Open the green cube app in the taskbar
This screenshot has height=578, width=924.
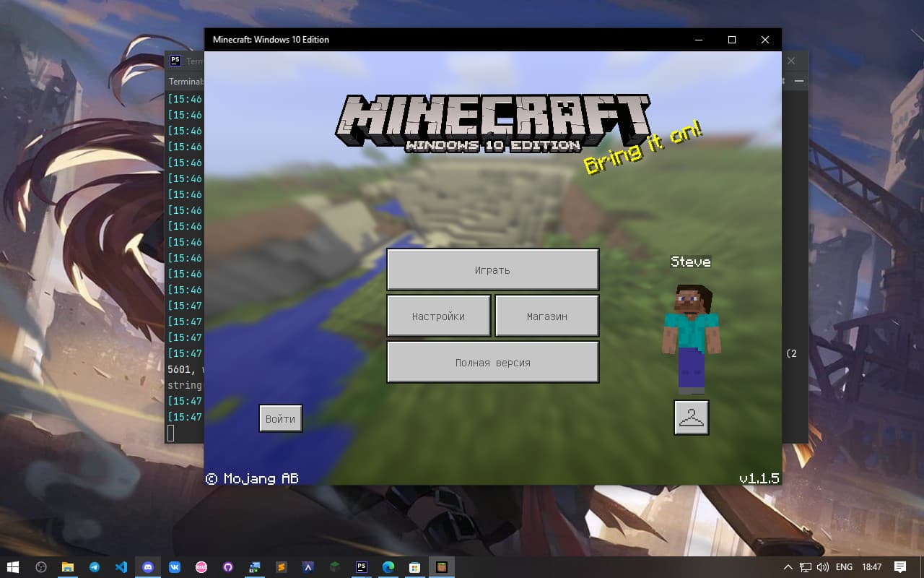pyautogui.click(x=335, y=567)
